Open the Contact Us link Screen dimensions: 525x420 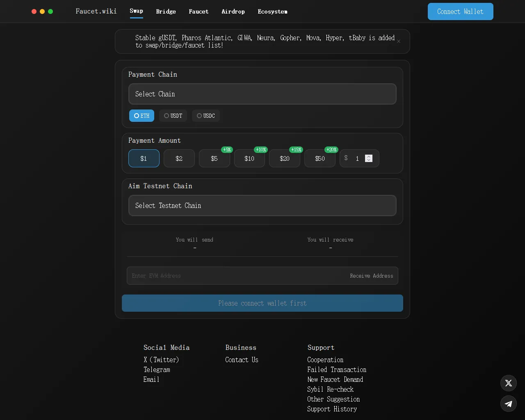point(242,360)
